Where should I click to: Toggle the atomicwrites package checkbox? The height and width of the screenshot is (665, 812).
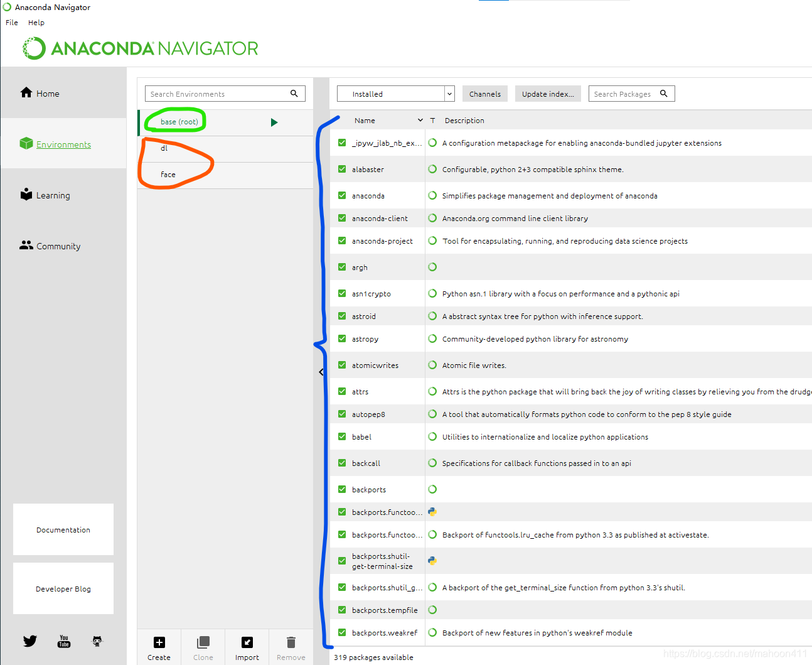[342, 365]
